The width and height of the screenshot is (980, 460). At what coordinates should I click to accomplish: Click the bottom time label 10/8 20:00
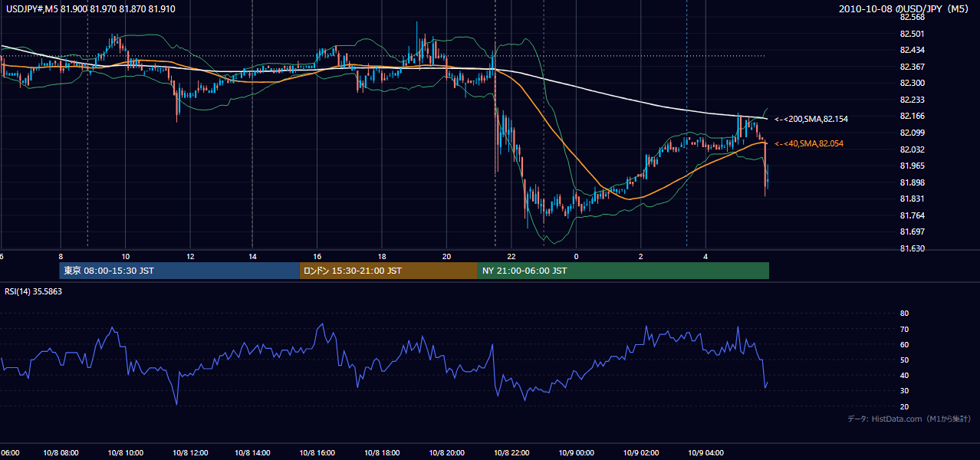click(x=446, y=453)
